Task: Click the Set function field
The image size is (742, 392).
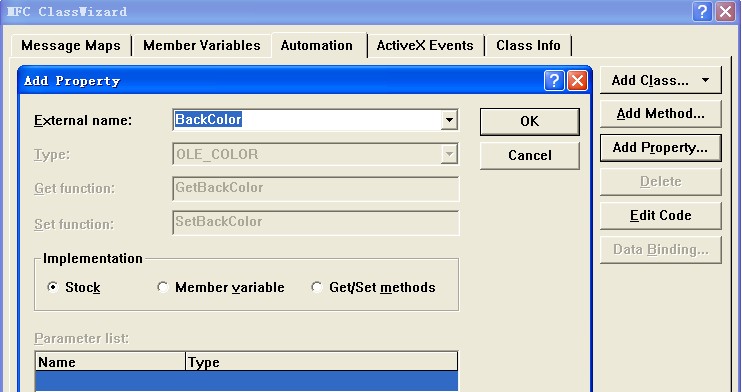Action: [316, 223]
